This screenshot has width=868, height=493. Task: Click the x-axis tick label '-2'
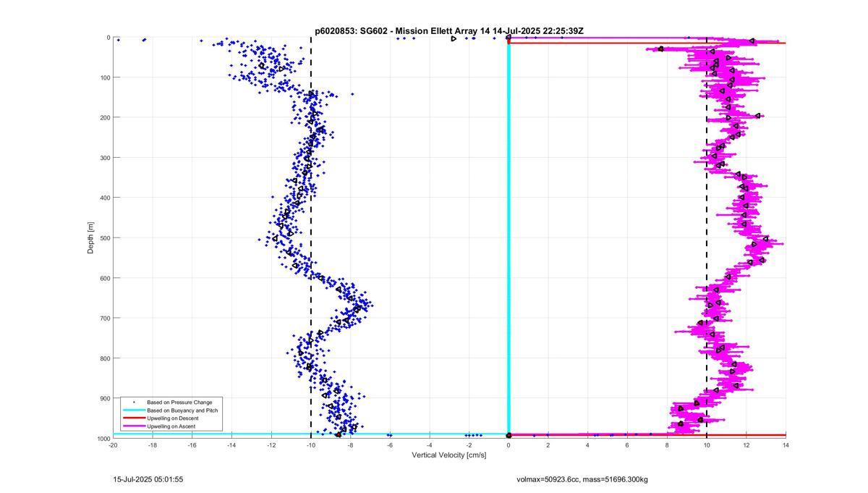click(x=469, y=445)
